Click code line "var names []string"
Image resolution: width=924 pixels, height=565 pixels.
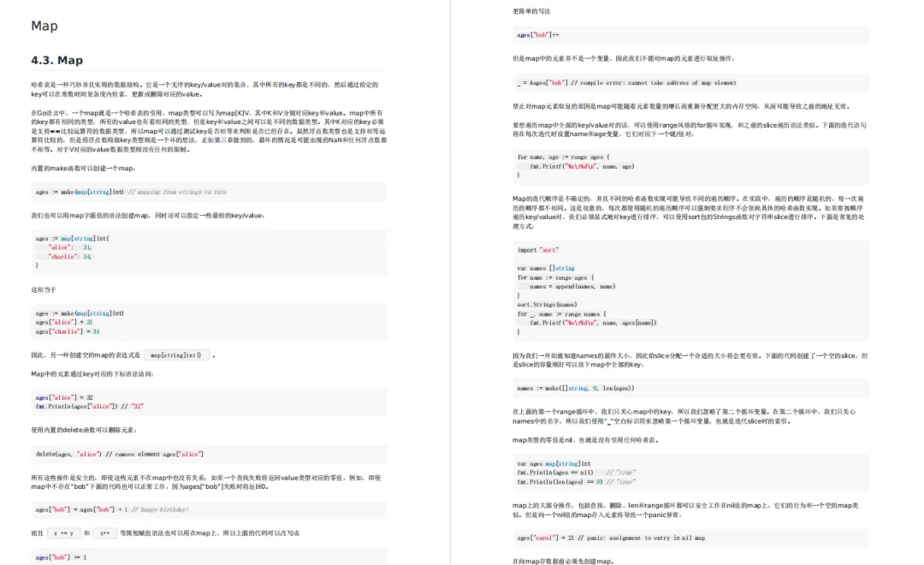tap(546, 269)
